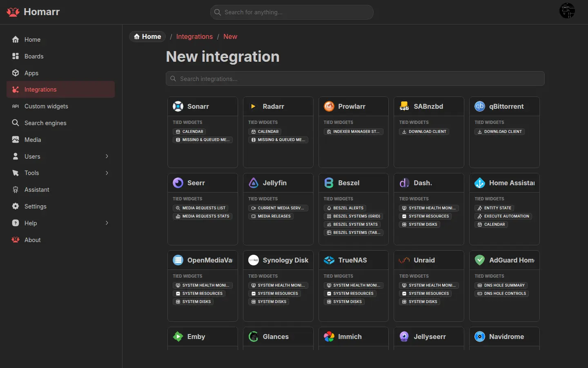Click SABnzbd's Download Client badge
This screenshot has width=588, height=368.
(424, 132)
